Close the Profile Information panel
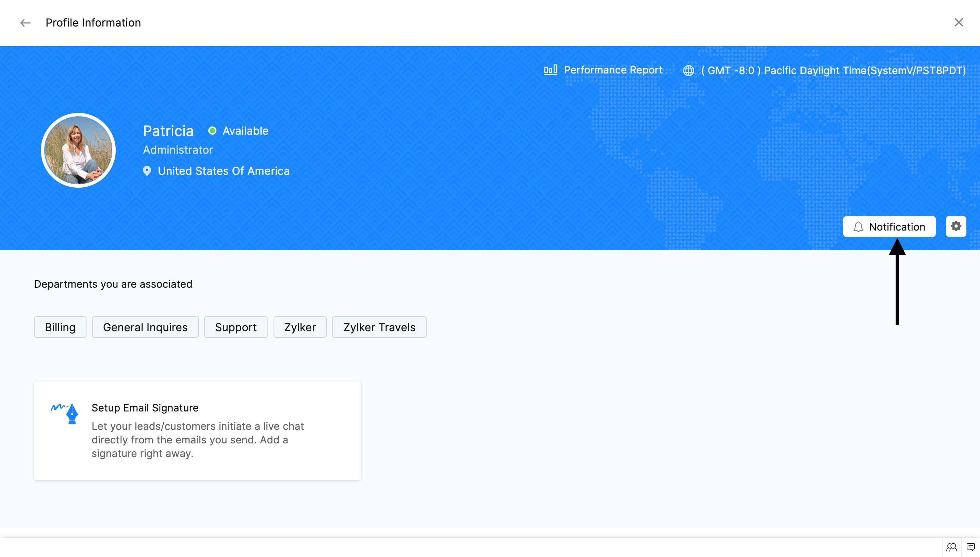The height and width of the screenshot is (557, 980). [958, 22]
